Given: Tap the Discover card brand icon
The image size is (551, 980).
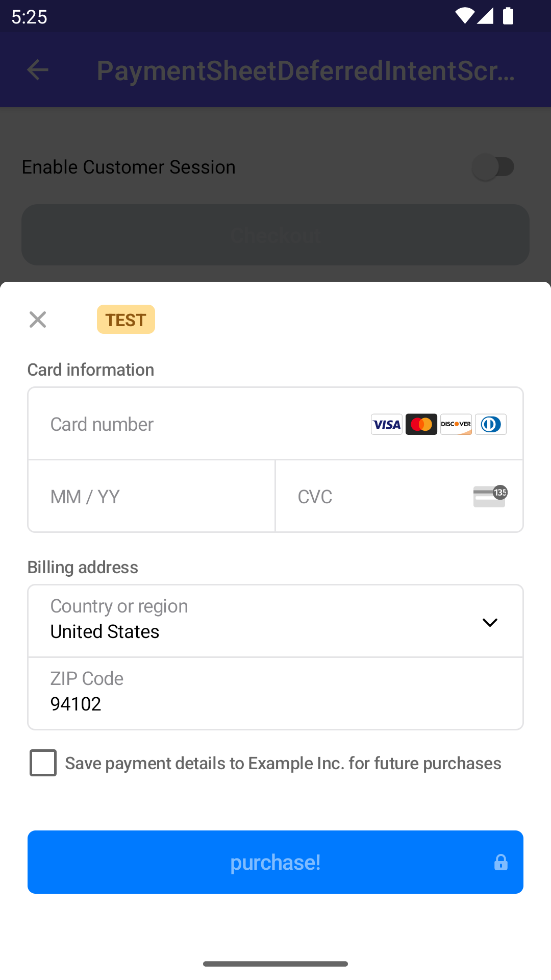Looking at the screenshot, I should click(456, 424).
